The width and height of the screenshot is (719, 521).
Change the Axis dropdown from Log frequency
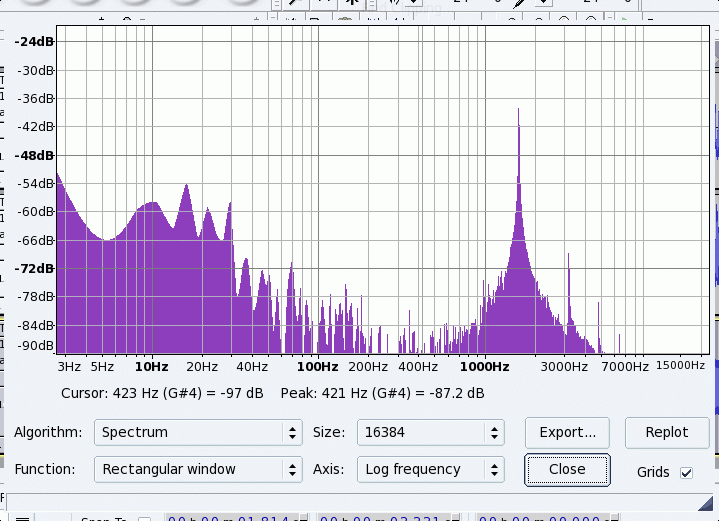[x=429, y=469]
